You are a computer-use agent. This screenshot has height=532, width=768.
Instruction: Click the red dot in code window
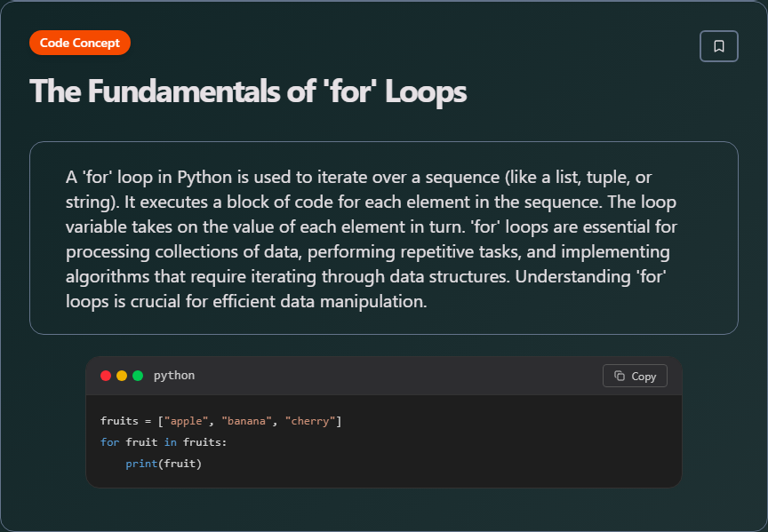pyautogui.click(x=106, y=376)
